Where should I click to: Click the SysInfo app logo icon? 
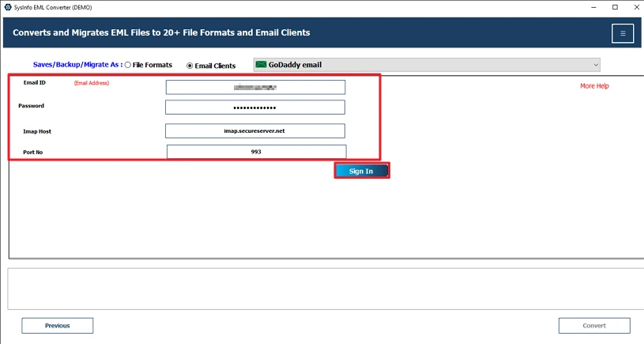click(8, 7)
